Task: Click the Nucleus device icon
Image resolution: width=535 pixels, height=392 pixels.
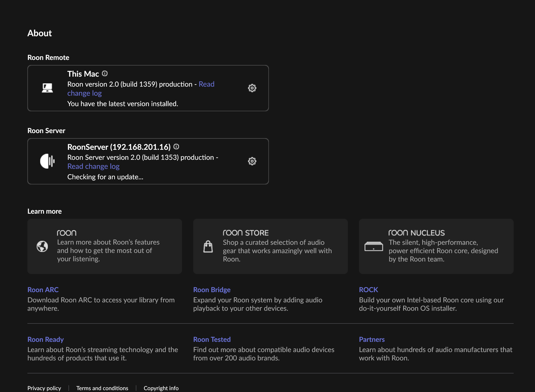Action: (x=374, y=246)
